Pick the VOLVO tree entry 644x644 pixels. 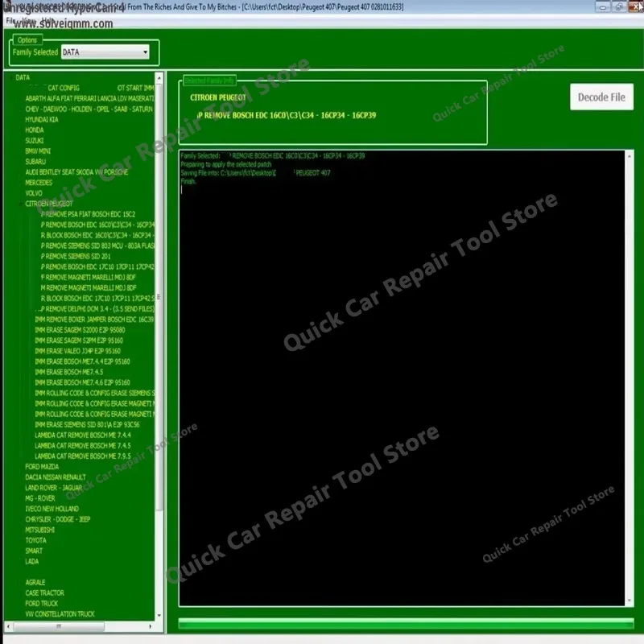tap(33, 193)
